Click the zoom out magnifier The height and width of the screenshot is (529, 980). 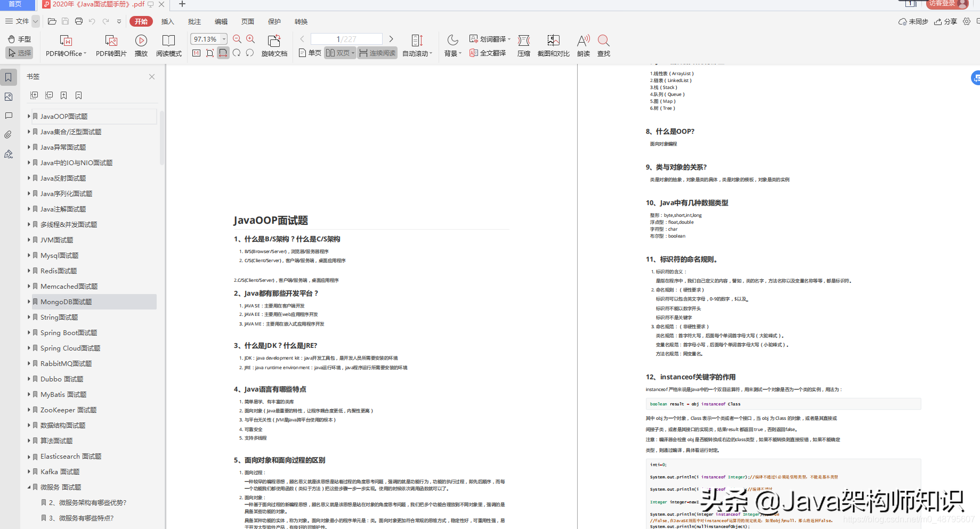237,39
